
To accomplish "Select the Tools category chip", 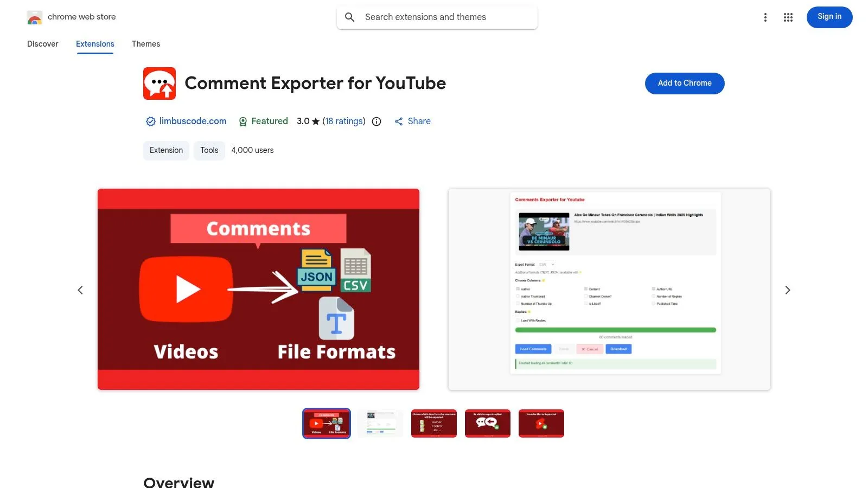I will coord(209,150).
